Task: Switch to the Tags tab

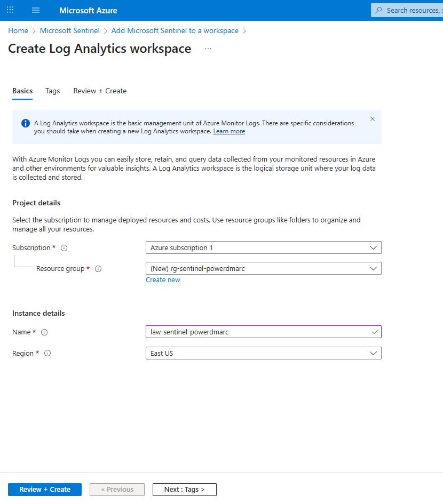Action: [53, 91]
